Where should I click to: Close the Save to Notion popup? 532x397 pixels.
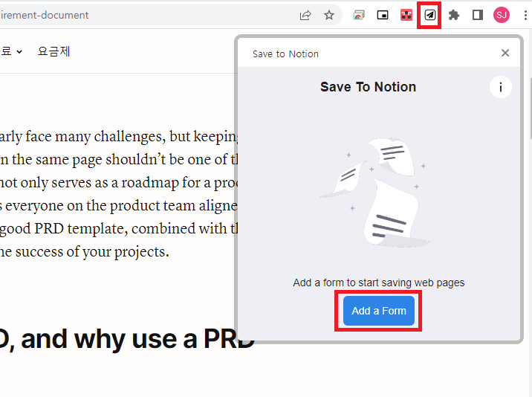[505, 53]
